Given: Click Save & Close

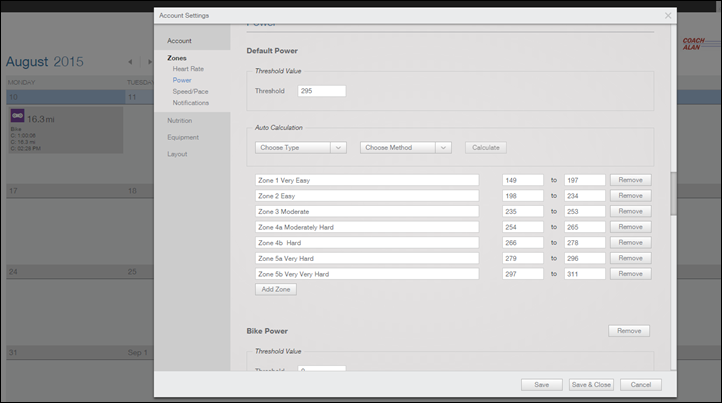Looking at the screenshot, I should point(591,385).
